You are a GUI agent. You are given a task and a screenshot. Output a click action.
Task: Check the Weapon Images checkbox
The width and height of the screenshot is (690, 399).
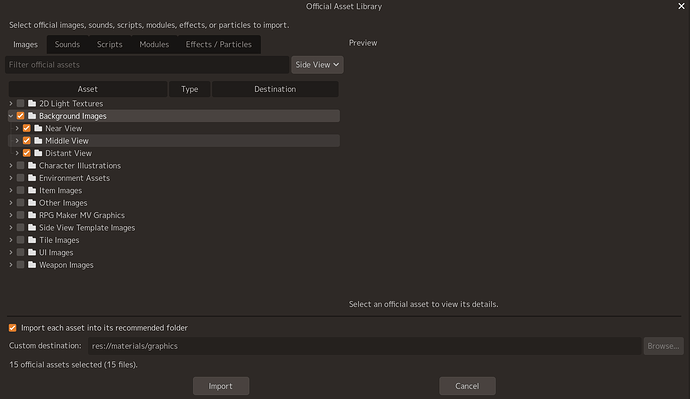(20, 265)
